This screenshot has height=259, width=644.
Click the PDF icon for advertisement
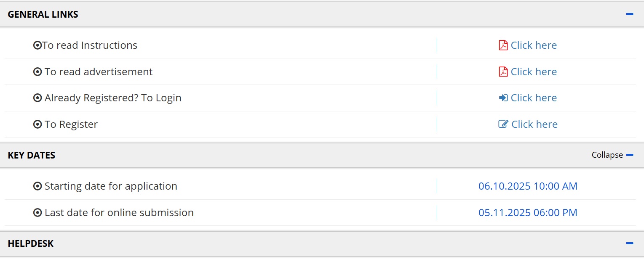pyautogui.click(x=503, y=72)
